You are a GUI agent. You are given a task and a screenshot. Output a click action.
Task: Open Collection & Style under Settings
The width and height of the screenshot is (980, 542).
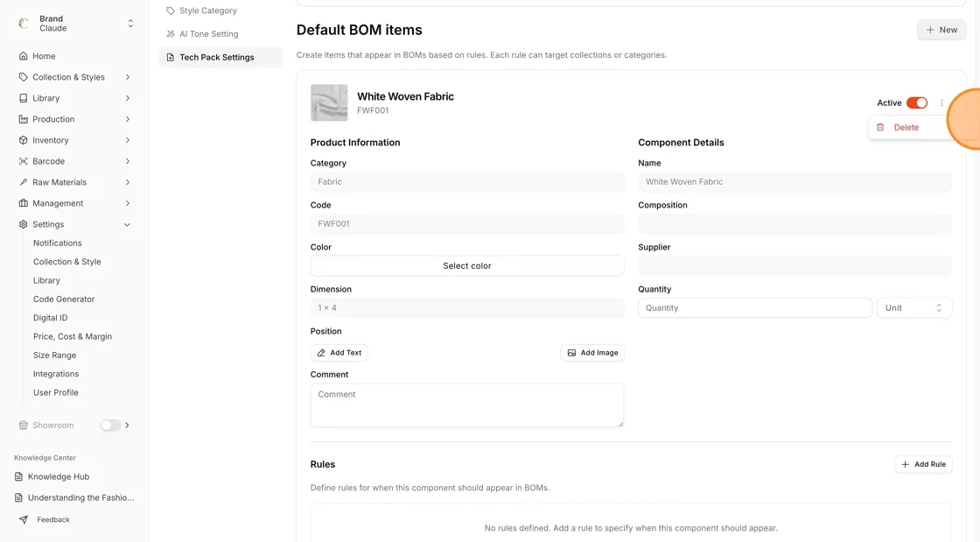pyautogui.click(x=66, y=262)
